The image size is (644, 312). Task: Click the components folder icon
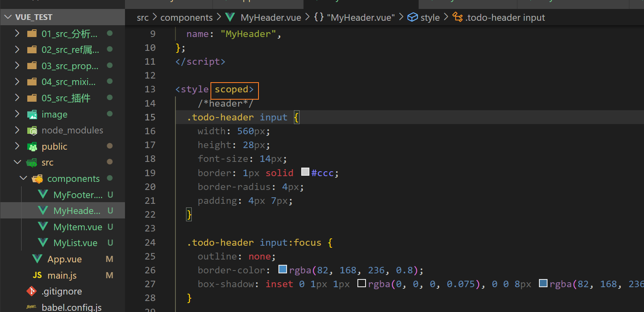pyautogui.click(x=37, y=179)
